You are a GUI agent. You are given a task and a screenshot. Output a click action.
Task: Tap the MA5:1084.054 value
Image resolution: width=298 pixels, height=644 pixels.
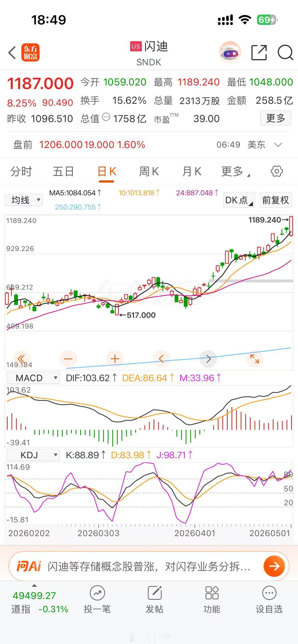75,193
